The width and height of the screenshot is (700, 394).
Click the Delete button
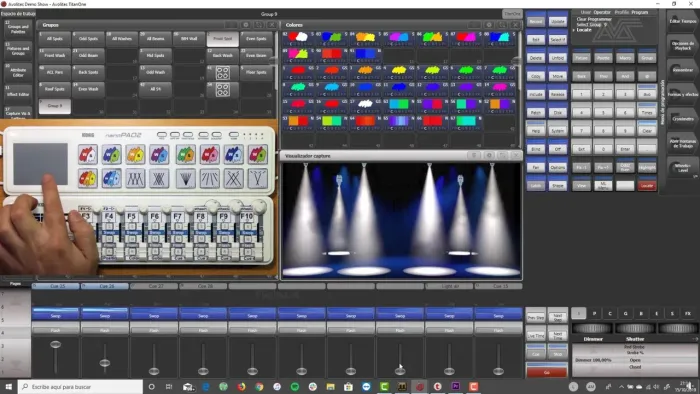(x=536, y=58)
